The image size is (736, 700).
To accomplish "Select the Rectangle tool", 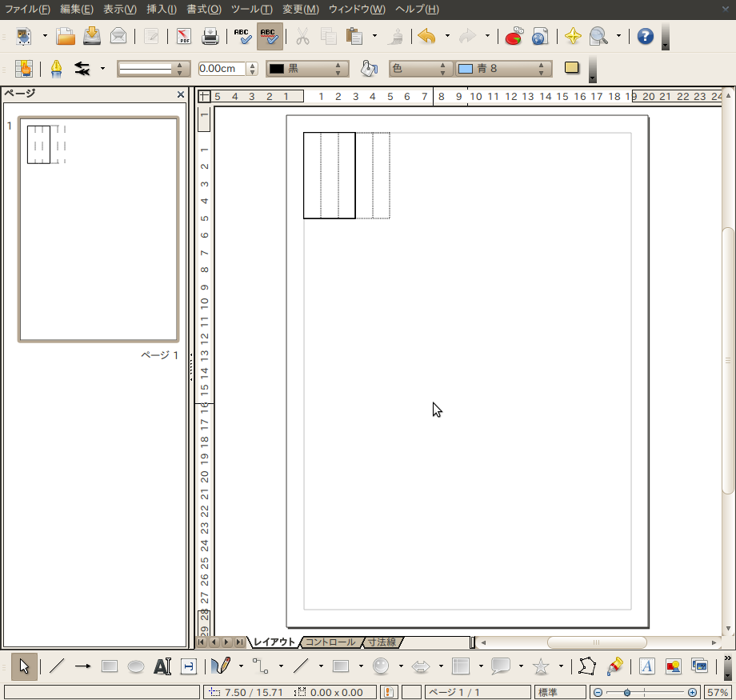I will click(110, 666).
